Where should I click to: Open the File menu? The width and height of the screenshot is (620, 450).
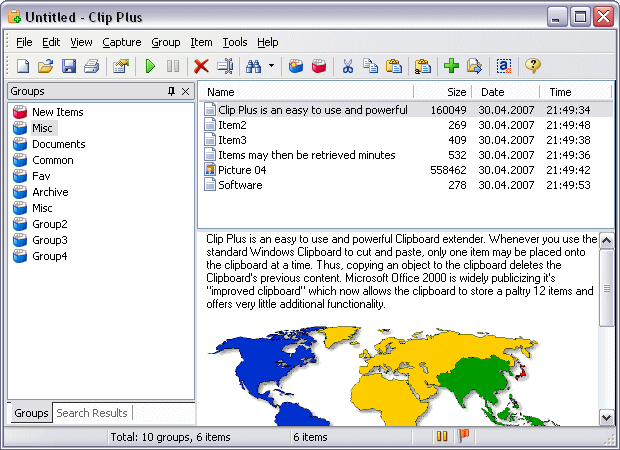click(24, 42)
